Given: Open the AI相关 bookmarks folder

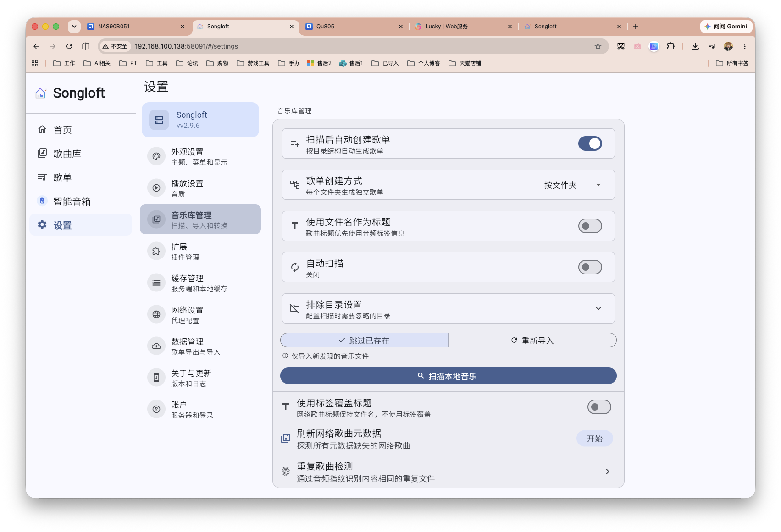Looking at the screenshot, I should click(x=97, y=63).
